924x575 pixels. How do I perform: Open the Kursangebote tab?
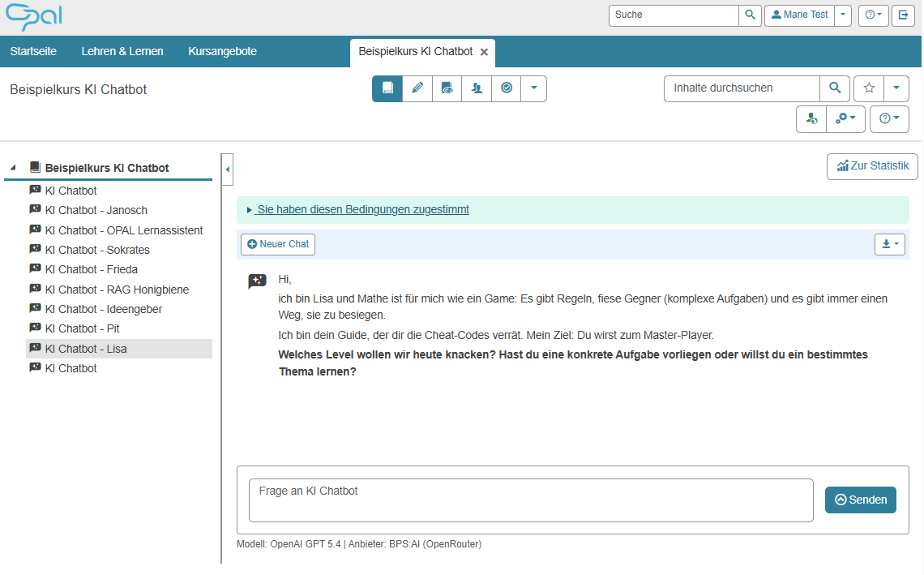222,51
